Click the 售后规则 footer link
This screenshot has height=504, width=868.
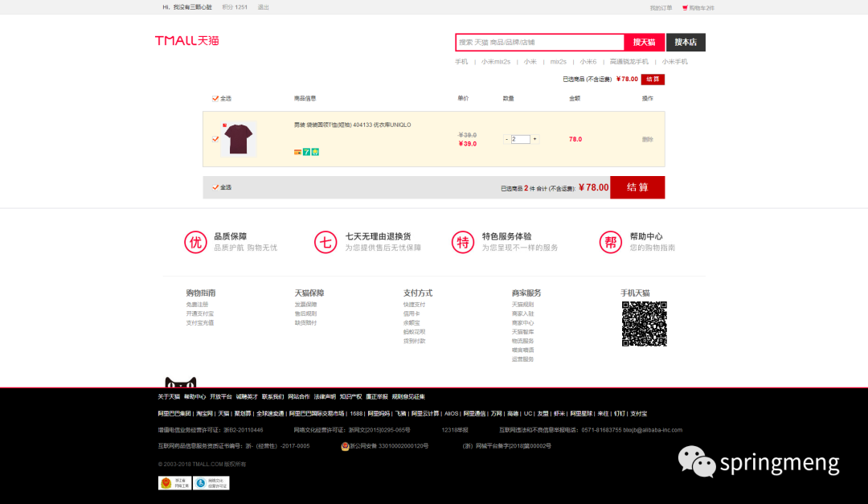click(x=305, y=313)
